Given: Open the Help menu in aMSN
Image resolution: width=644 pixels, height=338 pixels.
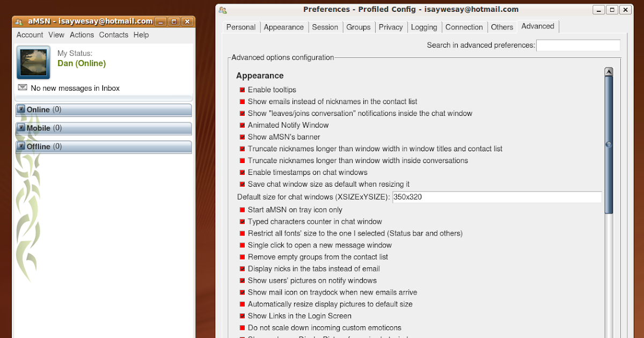Looking at the screenshot, I should click(141, 35).
